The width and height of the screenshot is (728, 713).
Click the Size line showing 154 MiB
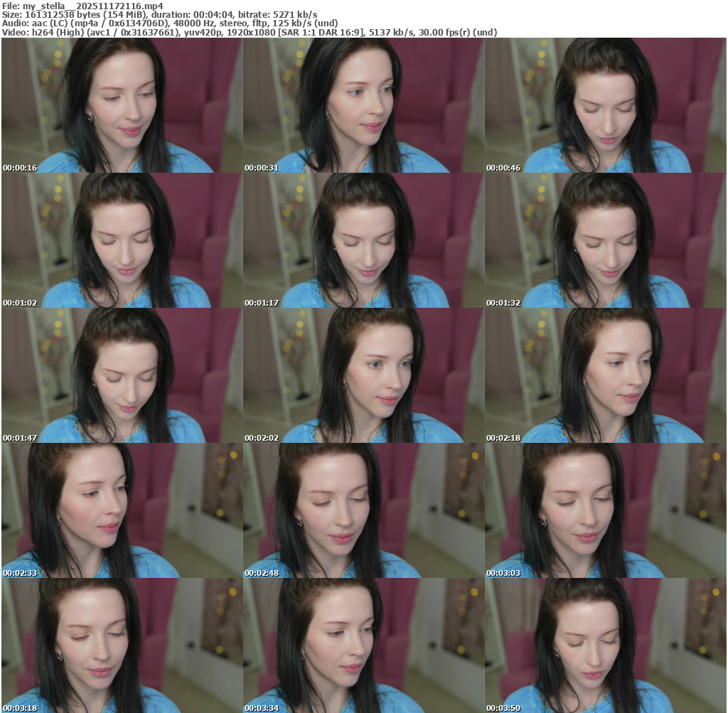coord(160,15)
